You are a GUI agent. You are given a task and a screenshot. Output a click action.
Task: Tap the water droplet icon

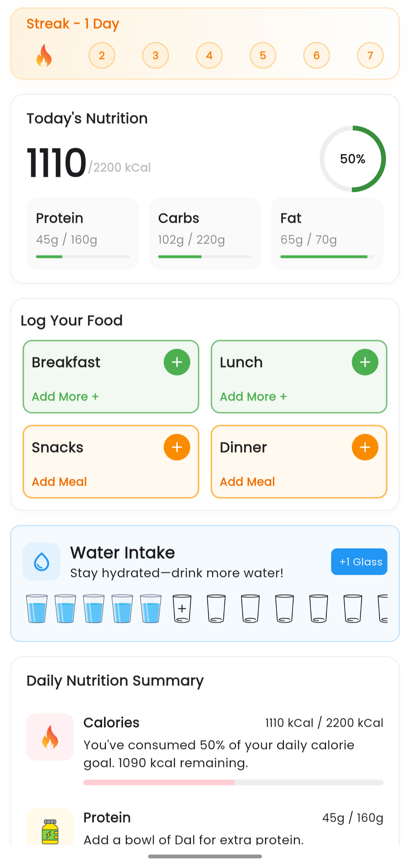pos(42,561)
